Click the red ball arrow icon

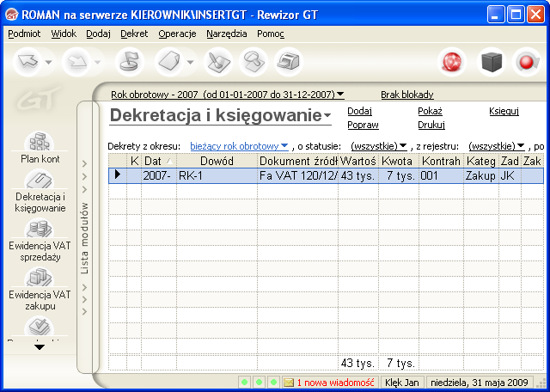527,62
